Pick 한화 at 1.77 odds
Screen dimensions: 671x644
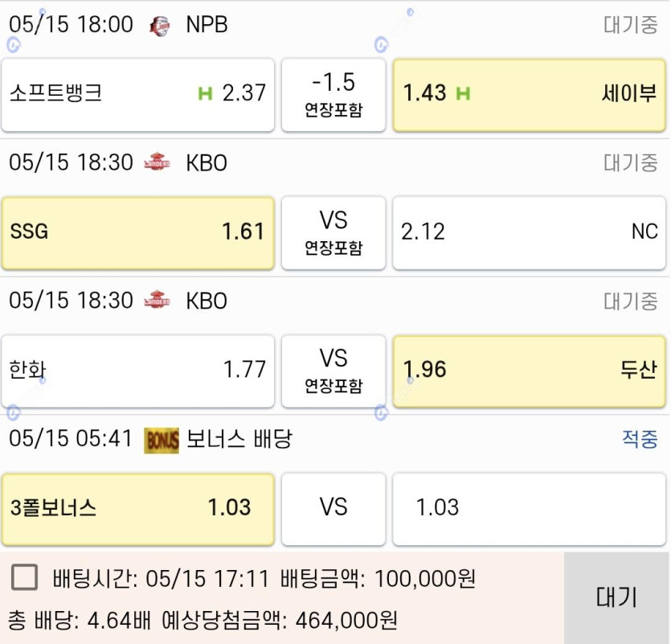[137, 371]
